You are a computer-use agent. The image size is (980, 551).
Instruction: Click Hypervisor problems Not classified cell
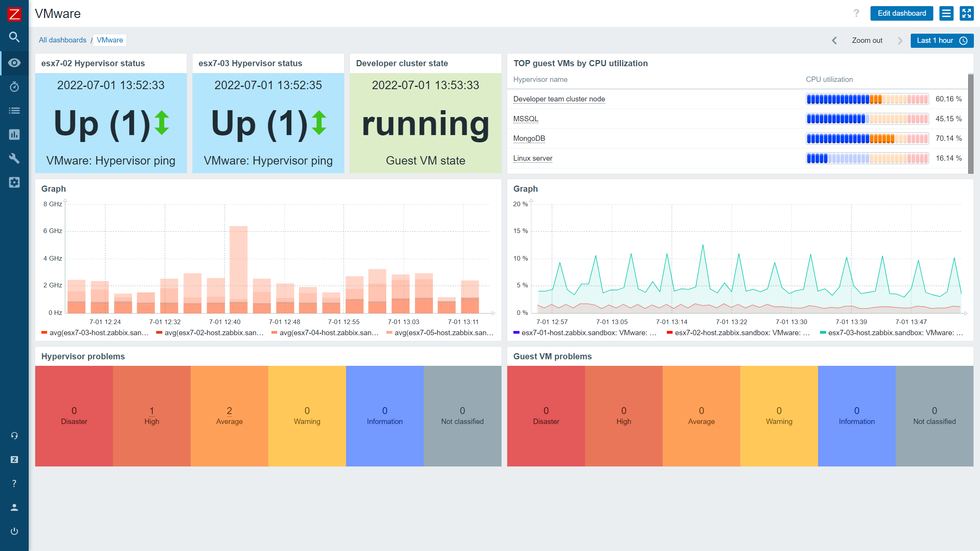coord(462,416)
